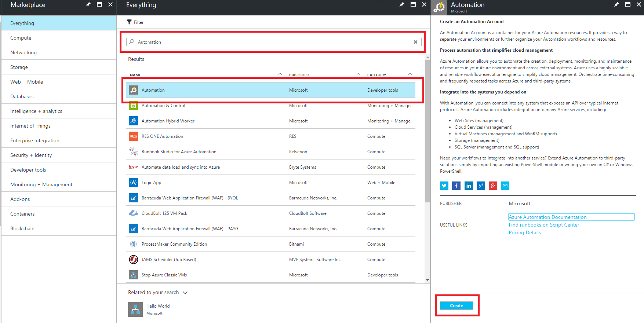Image resolution: width=644 pixels, height=323 pixels.
Task: Select RES ONE Automation row
Action: tap(271, 136)
